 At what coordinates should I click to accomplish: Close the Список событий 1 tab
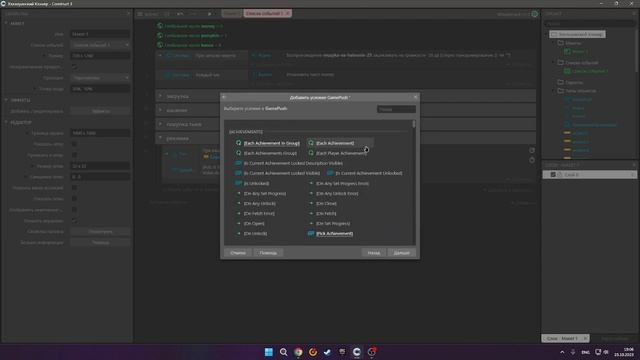pos(287,13)
